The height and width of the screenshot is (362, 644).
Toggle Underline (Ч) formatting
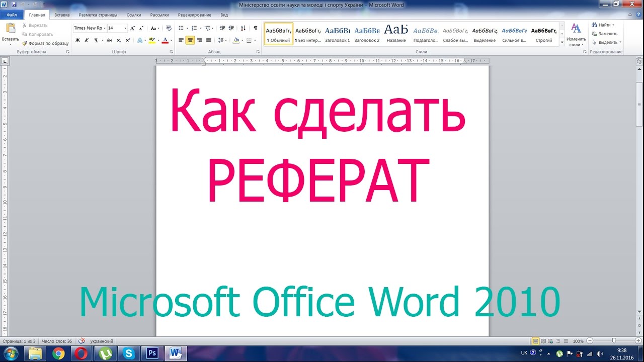click(x=96, y=40)
